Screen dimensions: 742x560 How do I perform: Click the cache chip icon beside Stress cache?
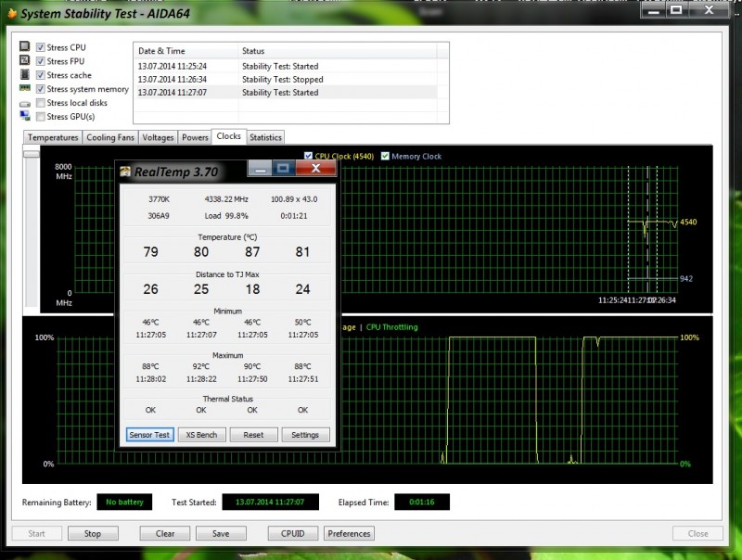click(25, 74)
